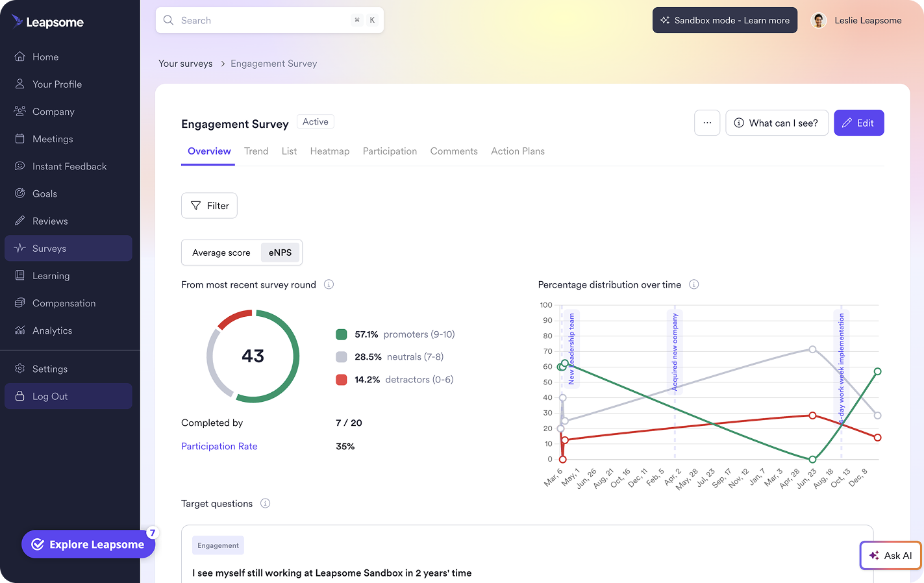Navigate to Reviews using its sidebar icon

click(x=19, y=221)
